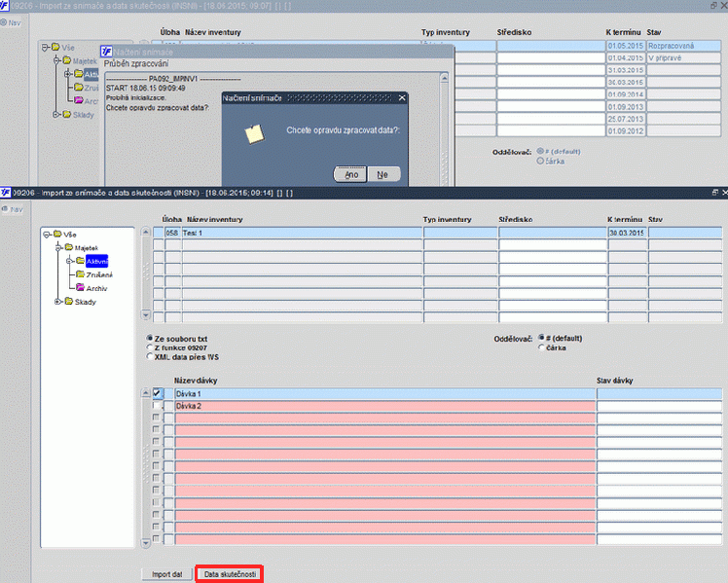Click the Nav icon in lower window
This screenshot has height=583, width=728.
tap(5, 209)
